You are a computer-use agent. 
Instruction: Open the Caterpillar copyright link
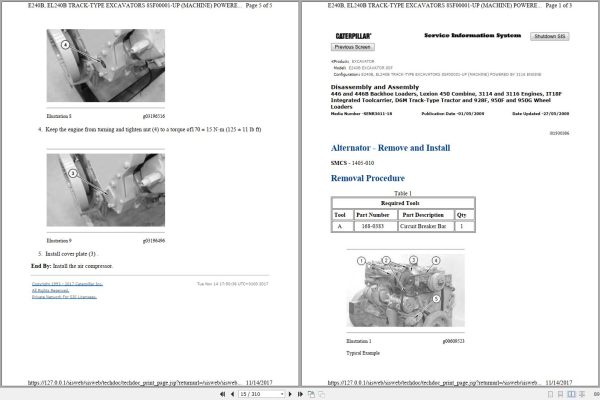click(x=67, y=284)
